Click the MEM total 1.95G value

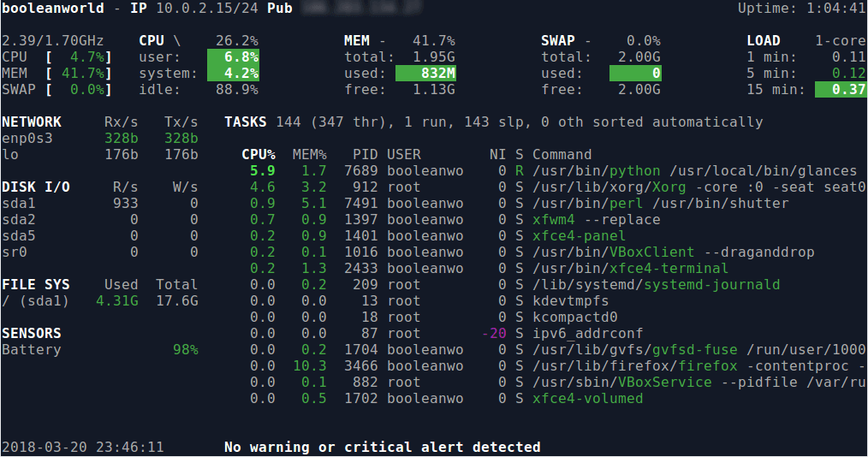click(434, 57)
